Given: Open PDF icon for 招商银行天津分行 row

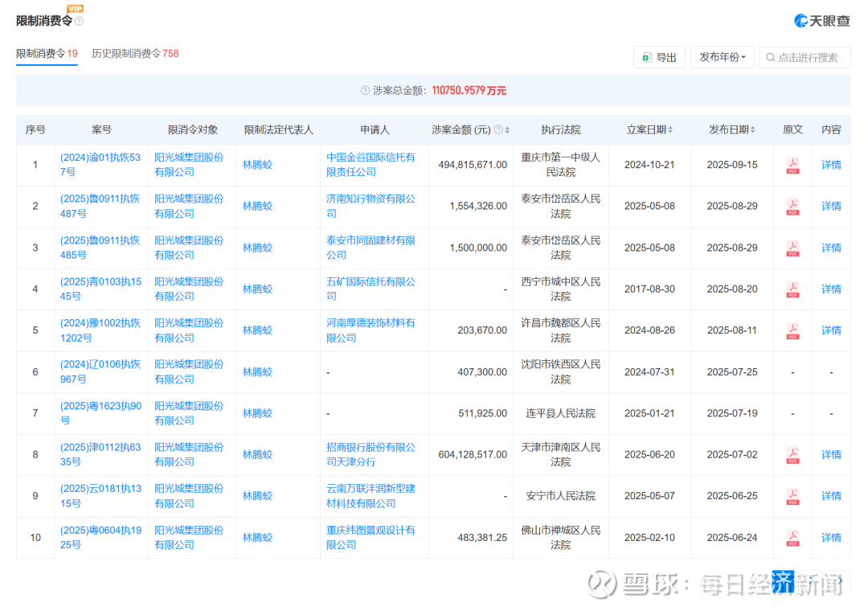Looking at the screenshot, I should [x=792, y=455].
